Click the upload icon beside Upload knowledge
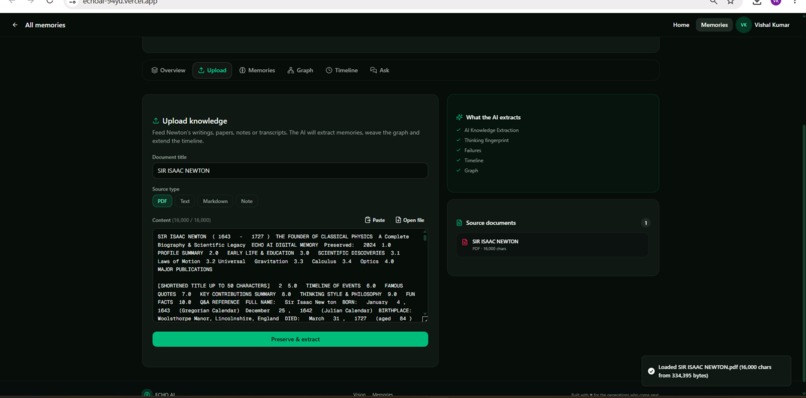Viewport: 806px width, 398px height. coord(156,121)
